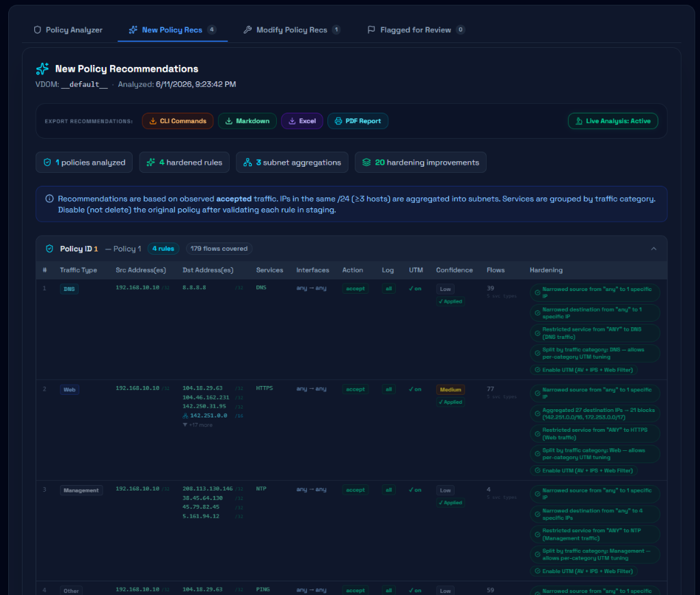
Task: Click destination address 8.8.8.8
Action: click(194, 288)
